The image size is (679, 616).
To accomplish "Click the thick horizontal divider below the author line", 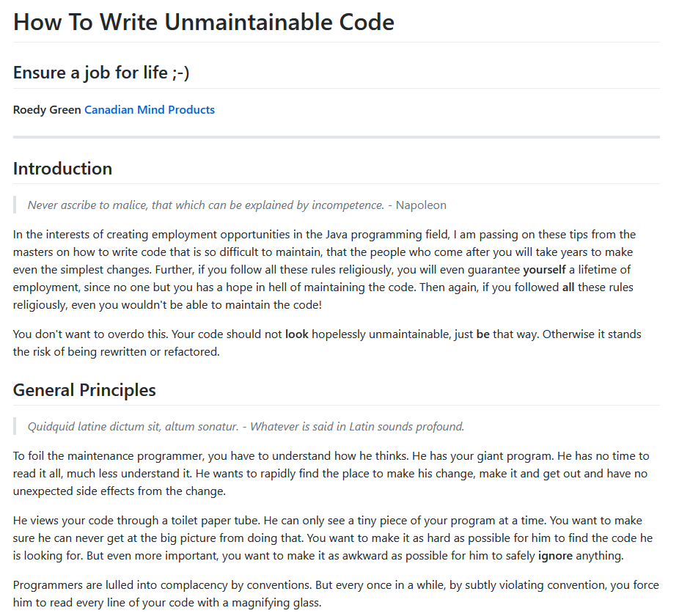I will (x=336, y=137).
